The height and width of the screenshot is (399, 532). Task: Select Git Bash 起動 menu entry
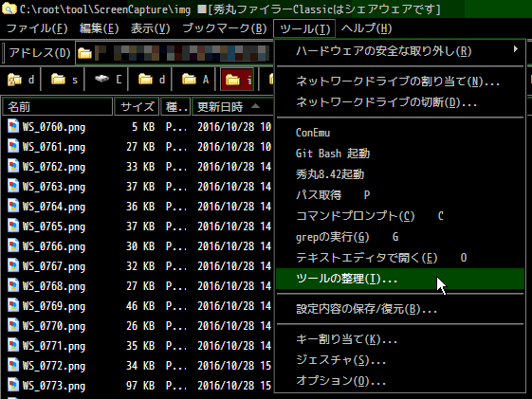pos(400,154)
